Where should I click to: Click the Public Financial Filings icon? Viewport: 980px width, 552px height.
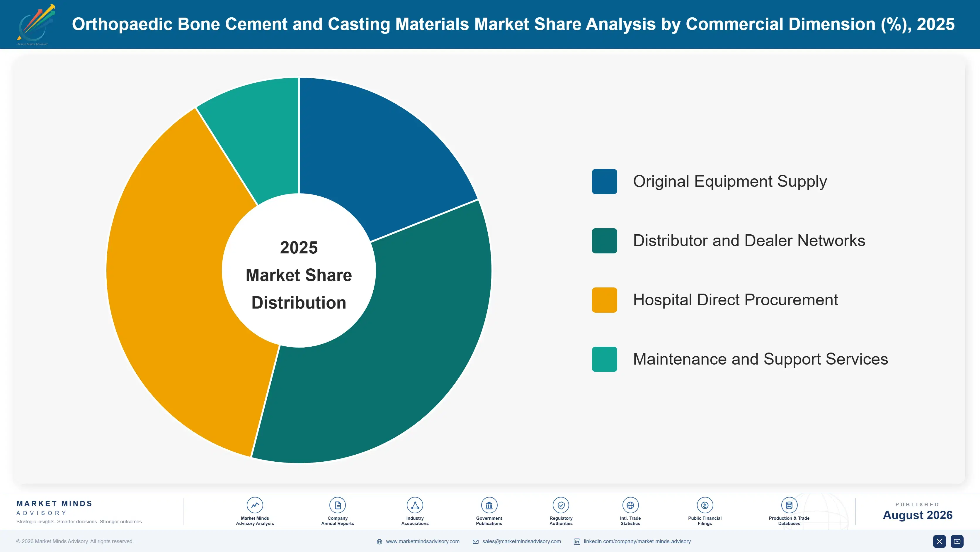pyautogui.click(x=705, y=505)
